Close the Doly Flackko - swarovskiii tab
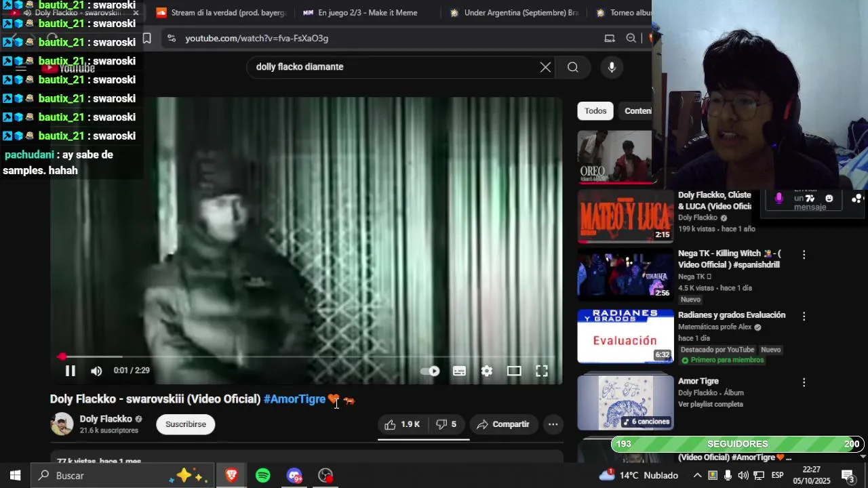 point(136,13)
